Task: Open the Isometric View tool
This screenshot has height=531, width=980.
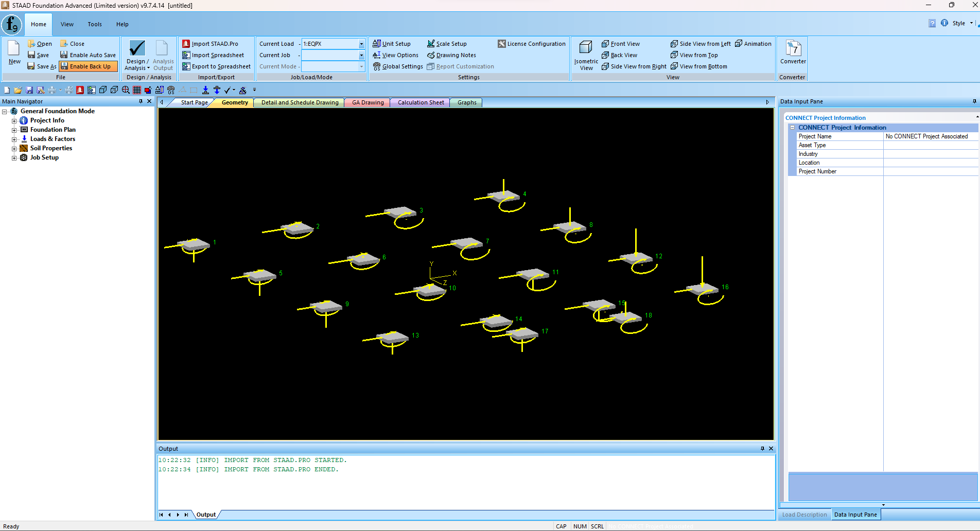Action: point(586,54)
